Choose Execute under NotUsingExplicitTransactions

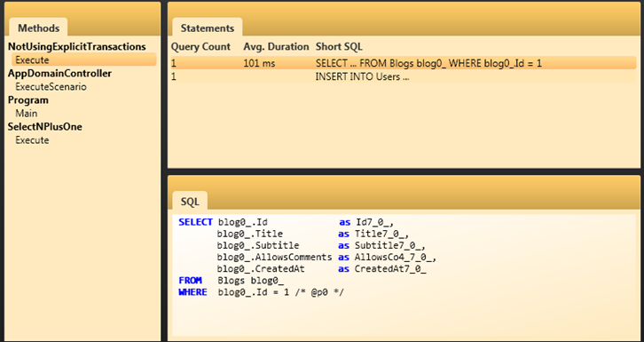point(84,60)
